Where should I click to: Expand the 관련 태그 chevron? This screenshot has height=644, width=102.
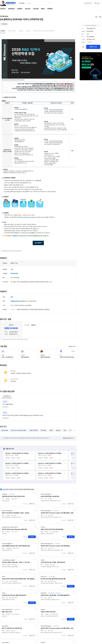point(75,431)
